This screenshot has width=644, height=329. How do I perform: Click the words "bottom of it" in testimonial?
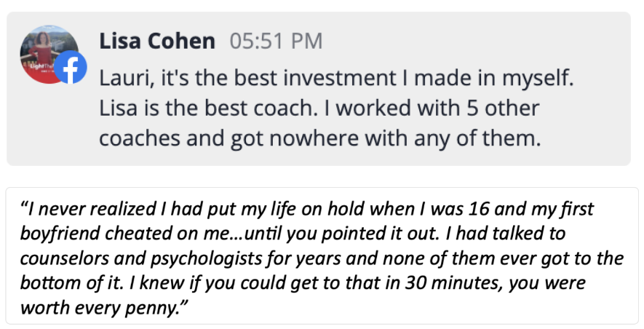click(71, 283)
